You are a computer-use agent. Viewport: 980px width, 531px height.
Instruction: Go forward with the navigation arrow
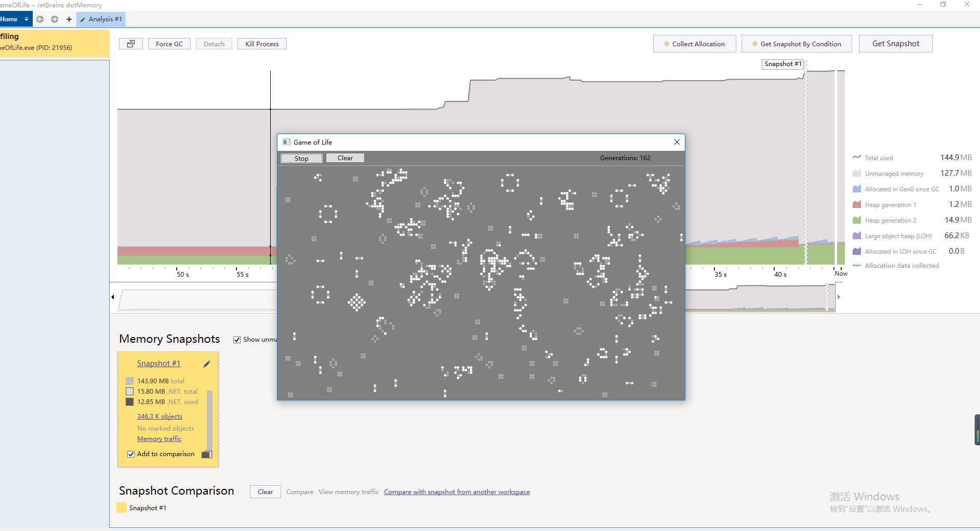pos(55,19)
